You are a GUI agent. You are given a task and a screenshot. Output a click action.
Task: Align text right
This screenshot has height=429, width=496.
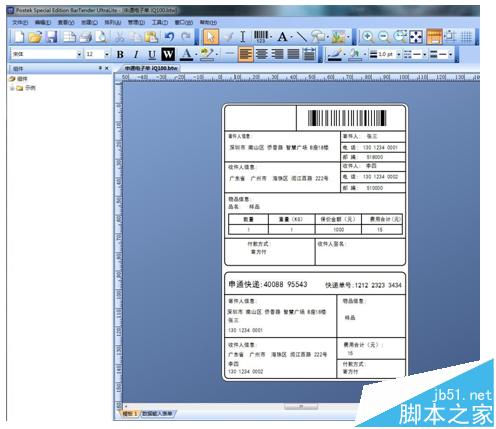click(277, 54)
